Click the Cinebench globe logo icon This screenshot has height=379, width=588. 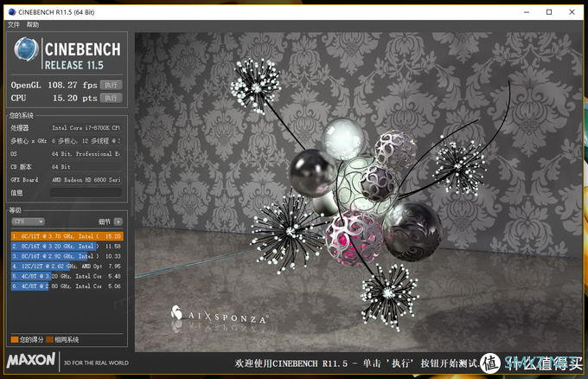tap(26, 49)
